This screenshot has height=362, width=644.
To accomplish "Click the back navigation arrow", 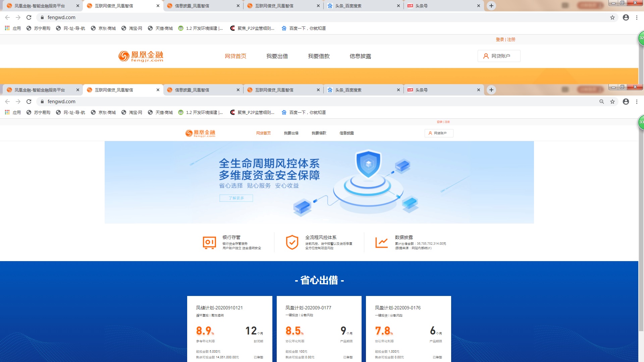I will click(7, 101).
